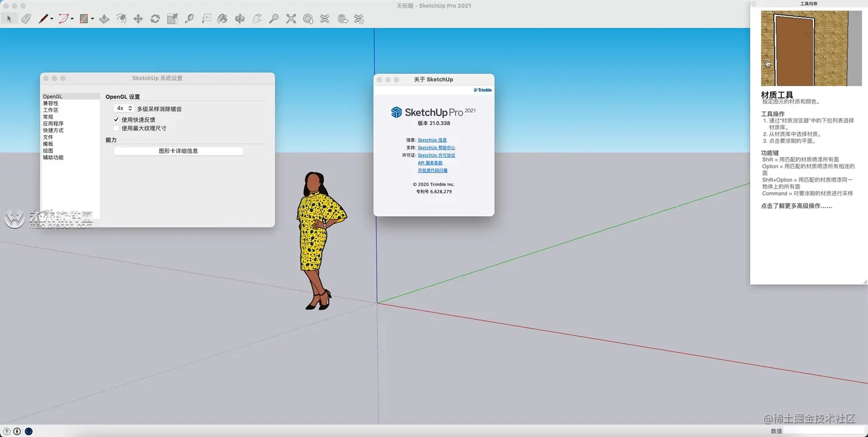Open the SketchUp 帮助中心 link
868x437 pixels.
(436, 148)
